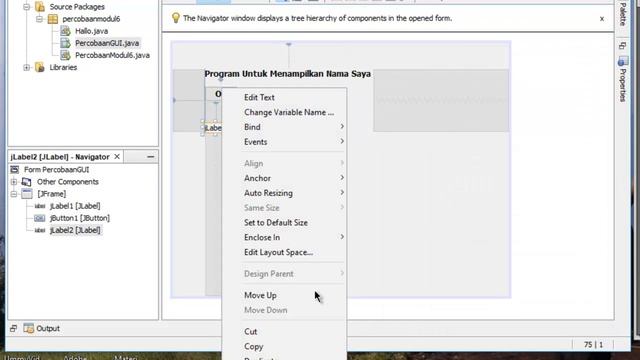The width and height of the screenshot is (640, 360).
Task: Click the JFrame window icon
Action: 27,194
